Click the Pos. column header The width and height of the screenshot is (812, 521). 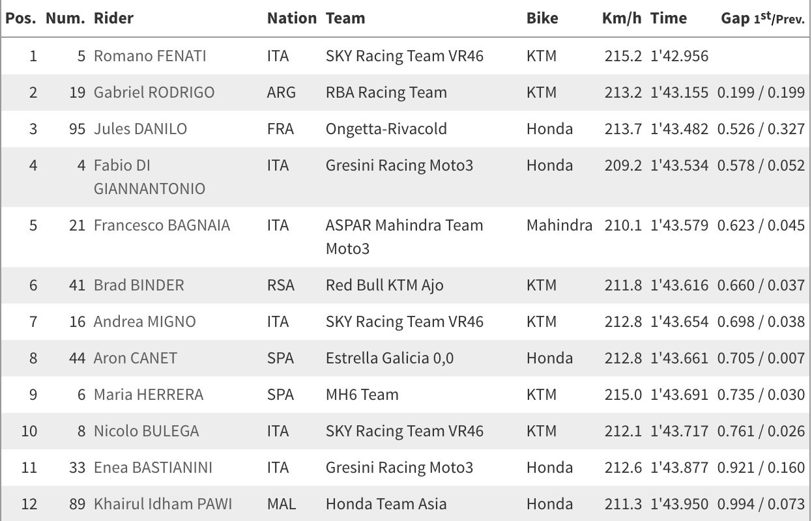click(21, 18)
